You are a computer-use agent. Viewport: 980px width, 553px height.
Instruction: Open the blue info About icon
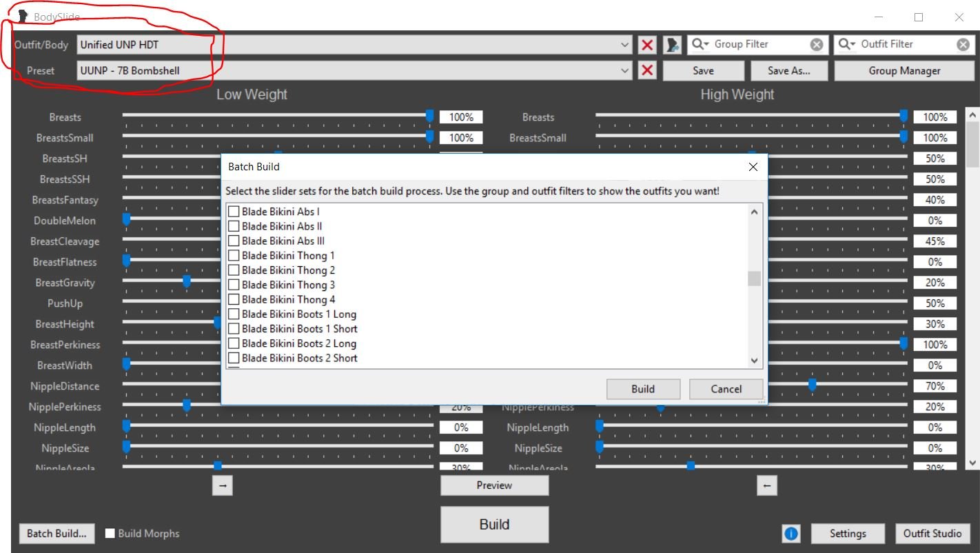[x=790, y=533]
